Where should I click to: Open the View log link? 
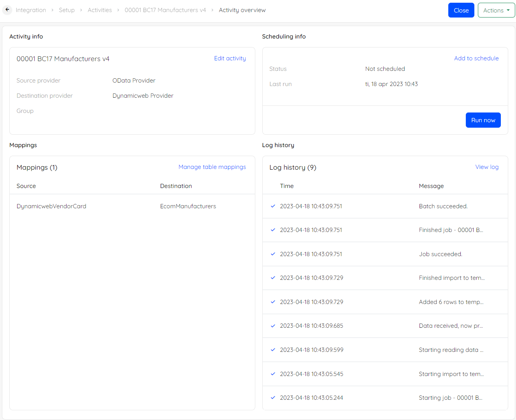point(487,167)
